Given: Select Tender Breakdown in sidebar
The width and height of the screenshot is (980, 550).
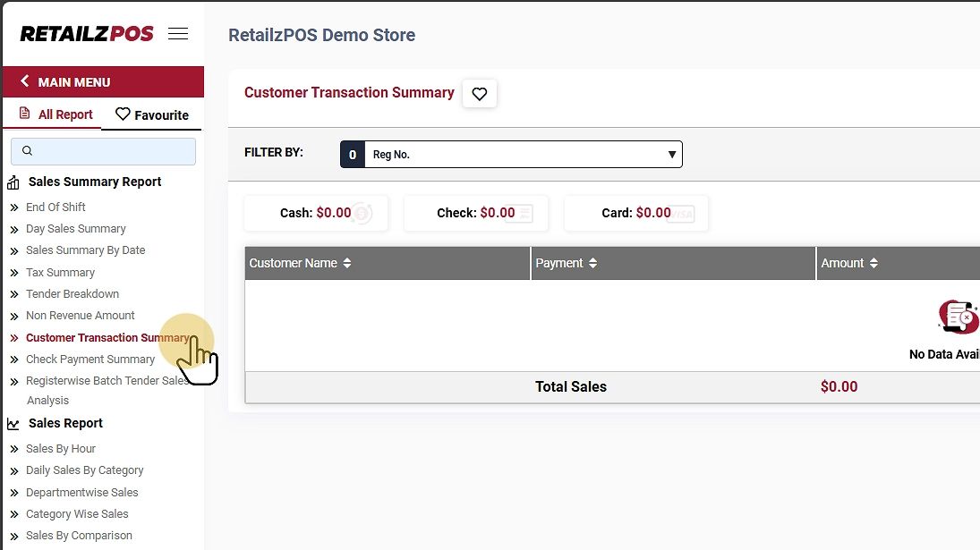Looking at the screenshot, I should [72, 294].
